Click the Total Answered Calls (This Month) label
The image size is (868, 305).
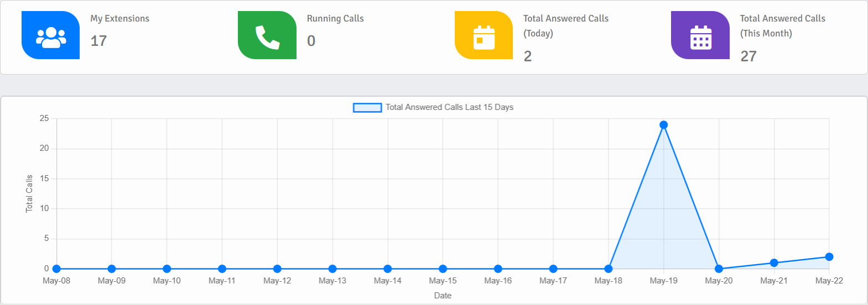point(782,25)
